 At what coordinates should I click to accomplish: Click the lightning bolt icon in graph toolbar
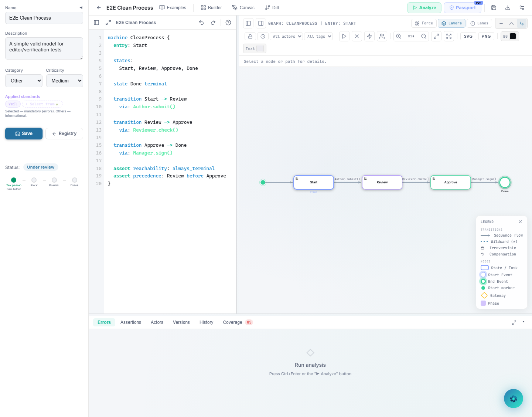369,36
